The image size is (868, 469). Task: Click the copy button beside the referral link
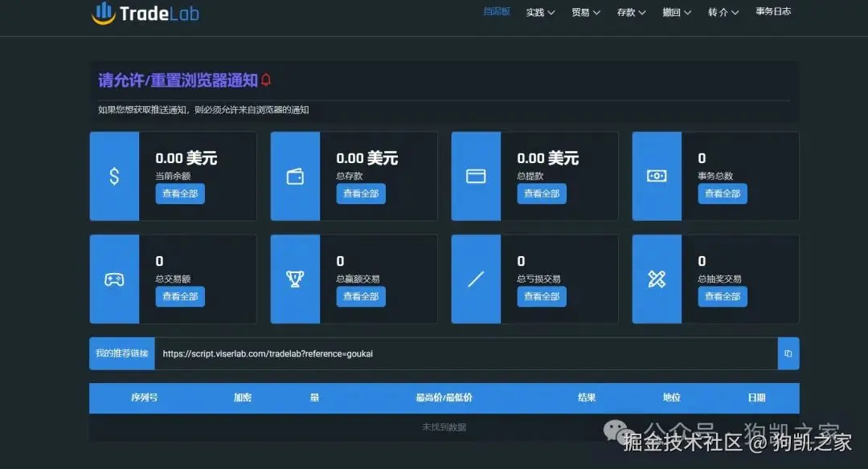[788, 353]
